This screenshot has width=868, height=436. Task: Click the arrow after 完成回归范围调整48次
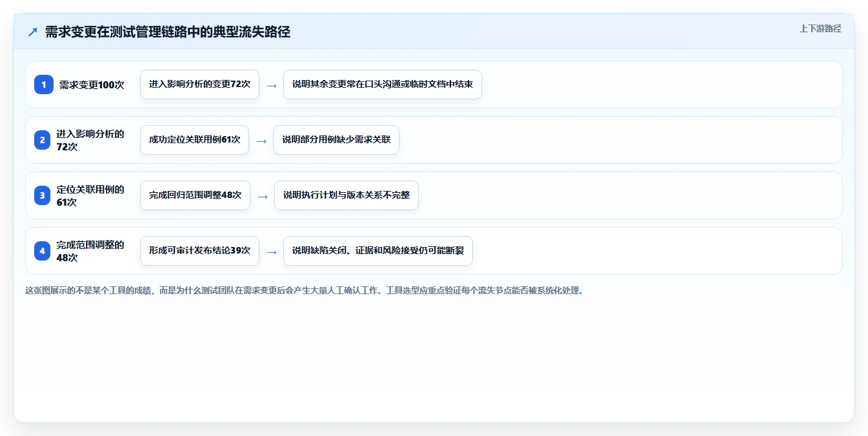[x=263, y=196]
